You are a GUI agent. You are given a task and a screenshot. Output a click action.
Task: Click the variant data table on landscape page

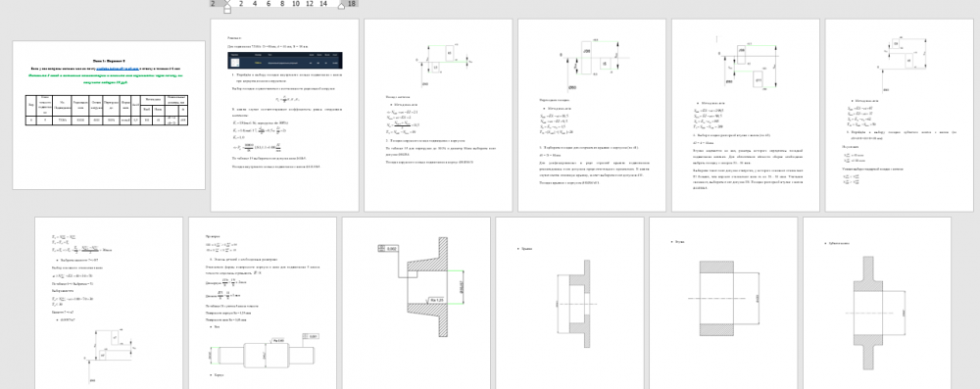tap(107, 110)
